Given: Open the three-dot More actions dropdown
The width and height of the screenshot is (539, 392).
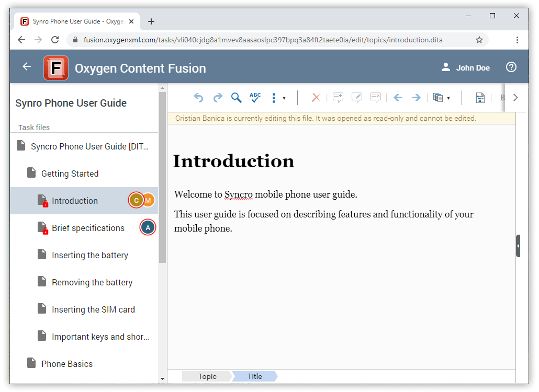Looking at the screenshot, I should (x=278, y=98).
